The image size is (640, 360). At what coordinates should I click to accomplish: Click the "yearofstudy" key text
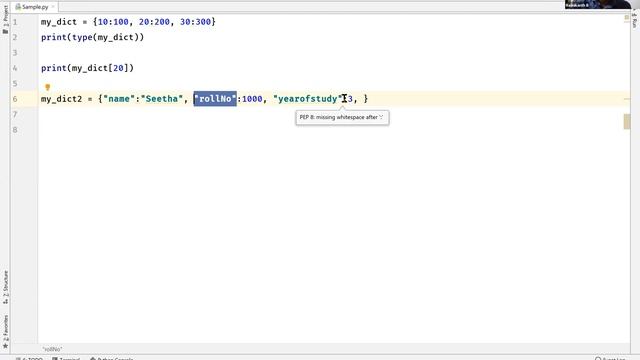pos(308,99)
